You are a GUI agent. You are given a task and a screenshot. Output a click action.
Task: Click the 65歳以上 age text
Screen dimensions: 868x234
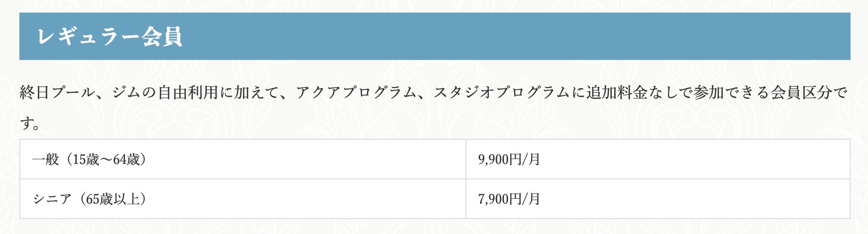[x=113, y=199]
